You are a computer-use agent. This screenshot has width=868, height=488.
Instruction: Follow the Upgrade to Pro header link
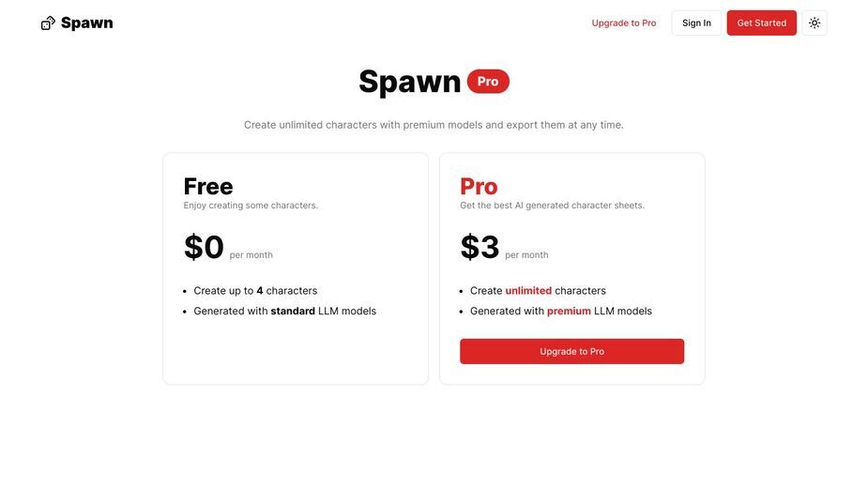pyautogui.click(x=624, y=23)
